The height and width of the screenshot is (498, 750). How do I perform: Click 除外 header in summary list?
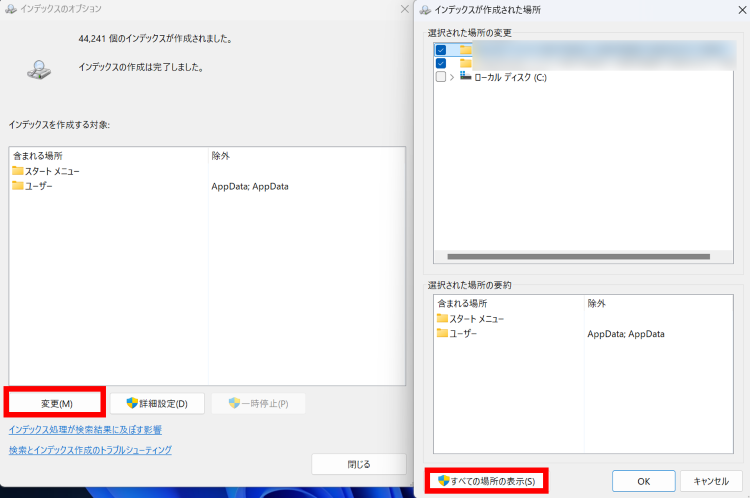pyautogui.click(x=596, y=303)
